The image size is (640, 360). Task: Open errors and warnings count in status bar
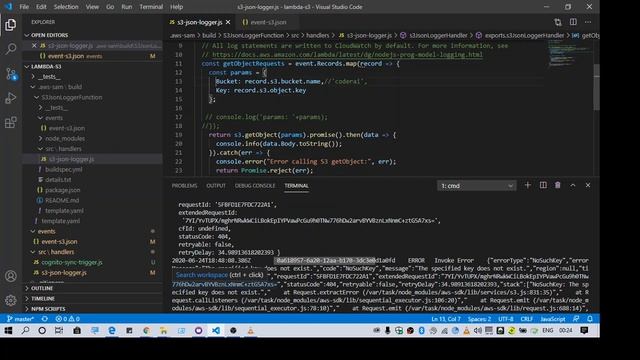pos(67,319)
